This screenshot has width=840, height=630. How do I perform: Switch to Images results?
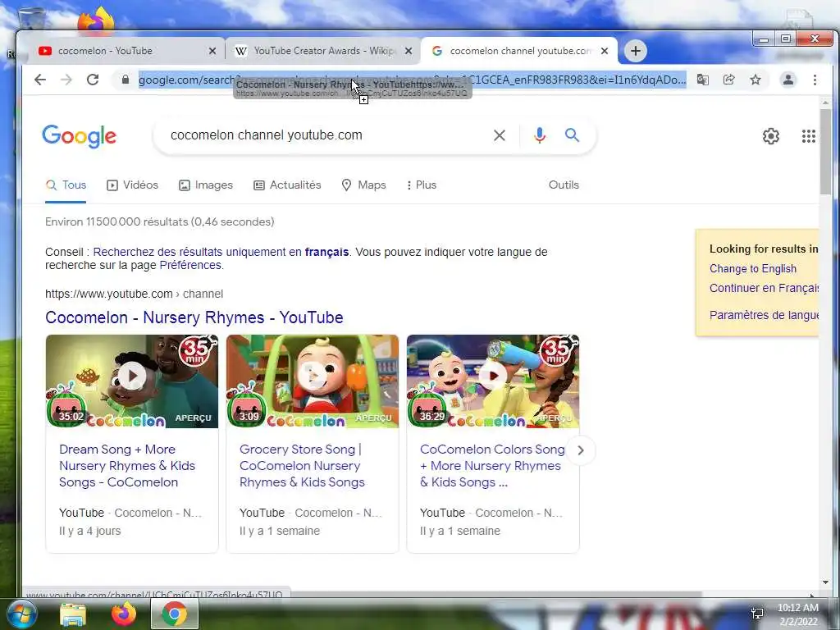pos(206,185)
